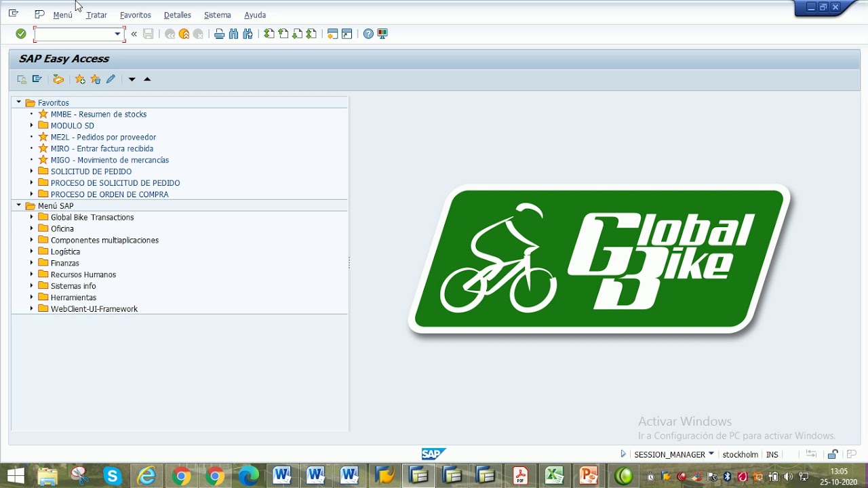Move favorite up with black up arrow
Image resolution: width=868 pixels, height=488 pixels.
(x=147, y=79)
